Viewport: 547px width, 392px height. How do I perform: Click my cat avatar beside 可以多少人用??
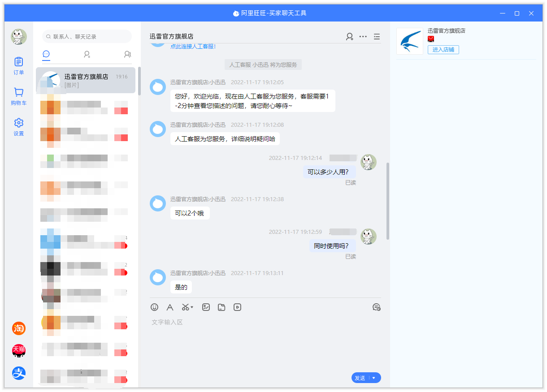[369, 162]
